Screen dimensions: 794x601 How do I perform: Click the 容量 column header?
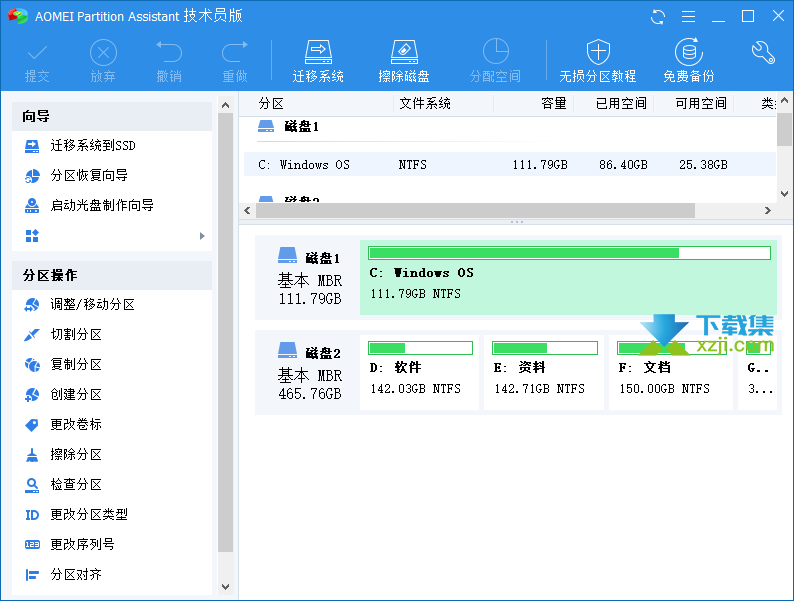click(553, 104)
